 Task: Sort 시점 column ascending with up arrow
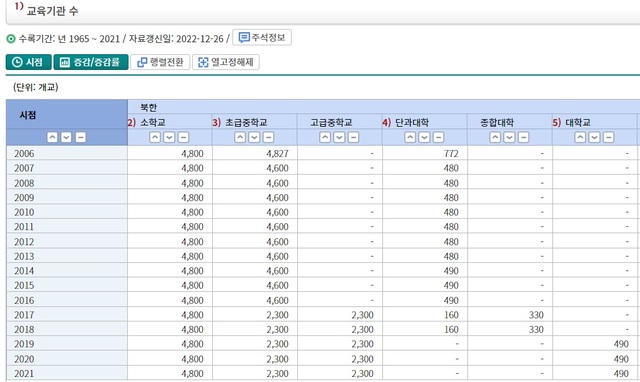[x=52, y=138]
